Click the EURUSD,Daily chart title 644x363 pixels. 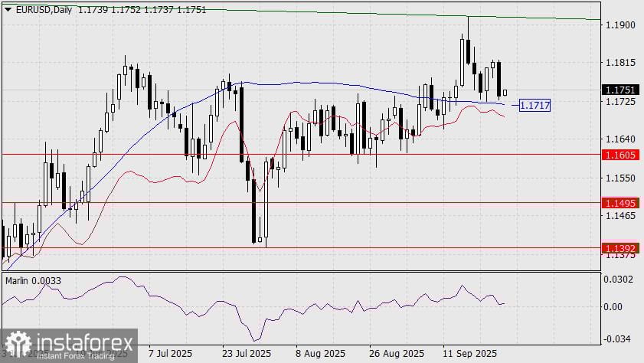(44, 10)
